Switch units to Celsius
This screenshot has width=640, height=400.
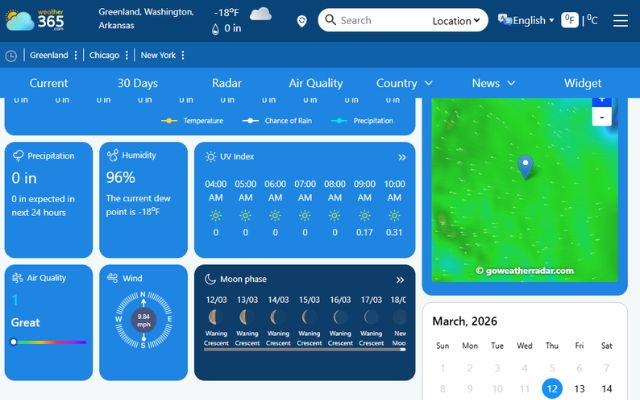pos(592,20)
